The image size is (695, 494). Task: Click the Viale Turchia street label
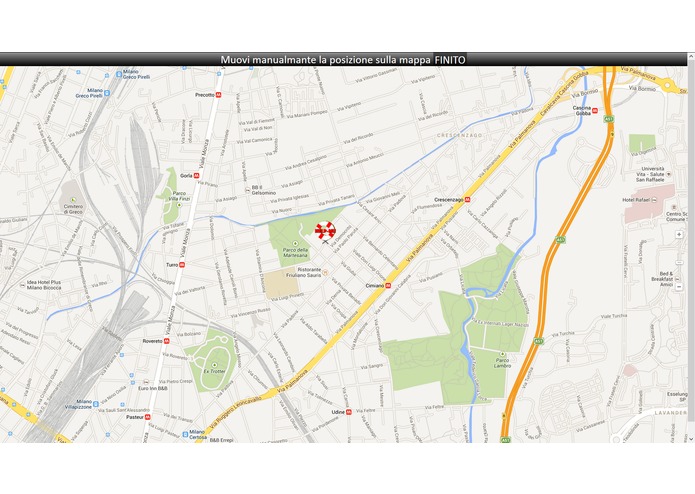click(x=613, y=316)
